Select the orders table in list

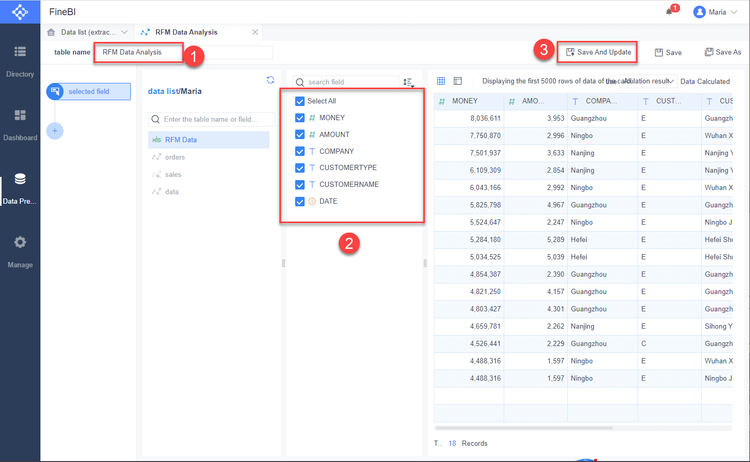(x=175, y=157)
